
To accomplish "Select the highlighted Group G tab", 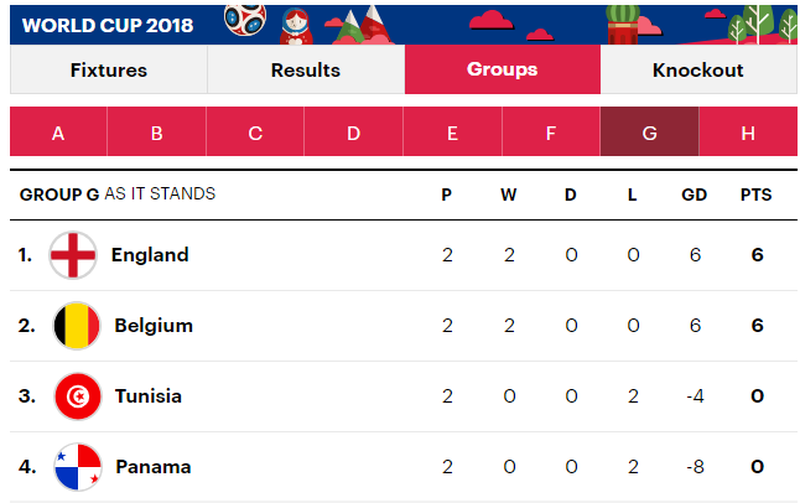I will [649, 132].
